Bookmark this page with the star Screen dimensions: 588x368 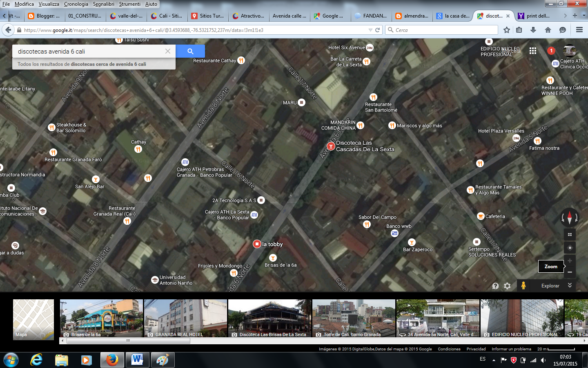(x=507, y=30)
